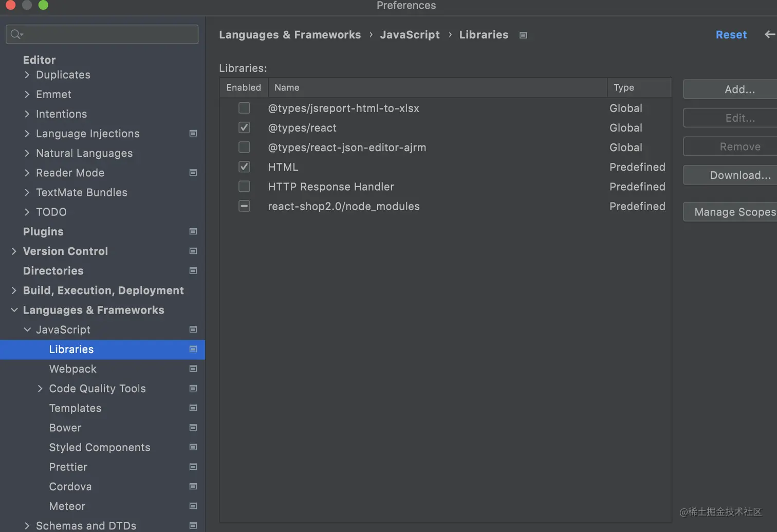This screenshot has height=532, width=777.
Task: Enable the @types/jsreport-html-to-xlsx library checkbox
Action: [244, 108]
